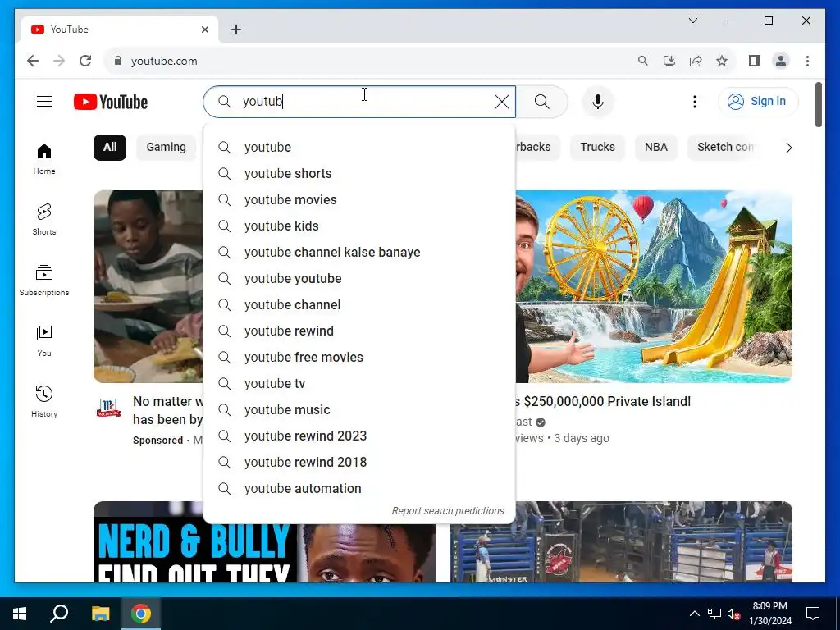Choose 'youtube youtube' suggestion
Image resolution: width=840 pixels, height=630 pixels.
click(x=359, y=279)
